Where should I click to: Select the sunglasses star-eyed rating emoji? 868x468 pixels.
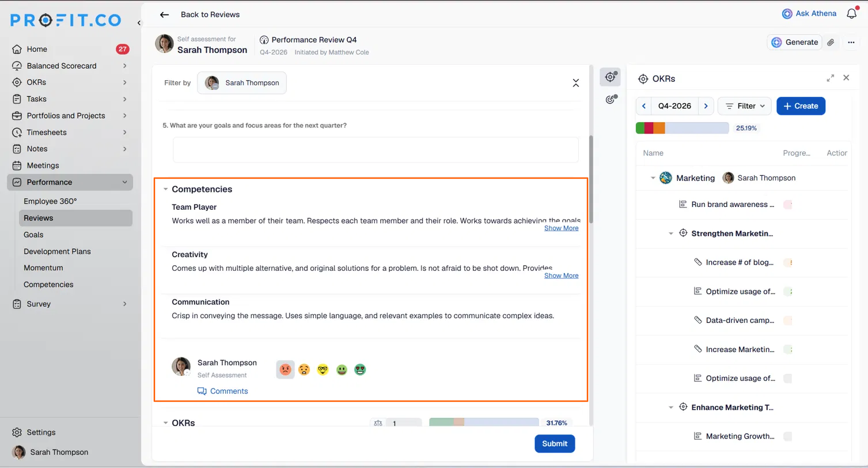361,369
